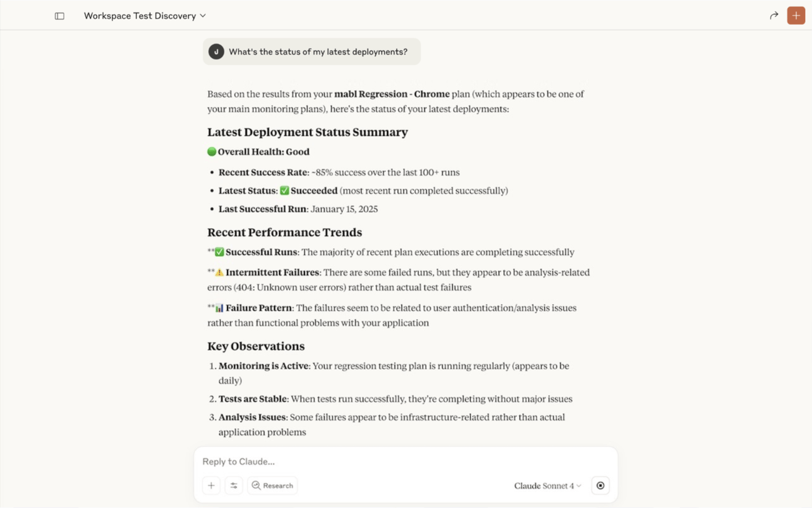This screenshot has height=508, width=812.
Task: Click the bar chart icon beside Failure Pattern
Action: [219, 308]
